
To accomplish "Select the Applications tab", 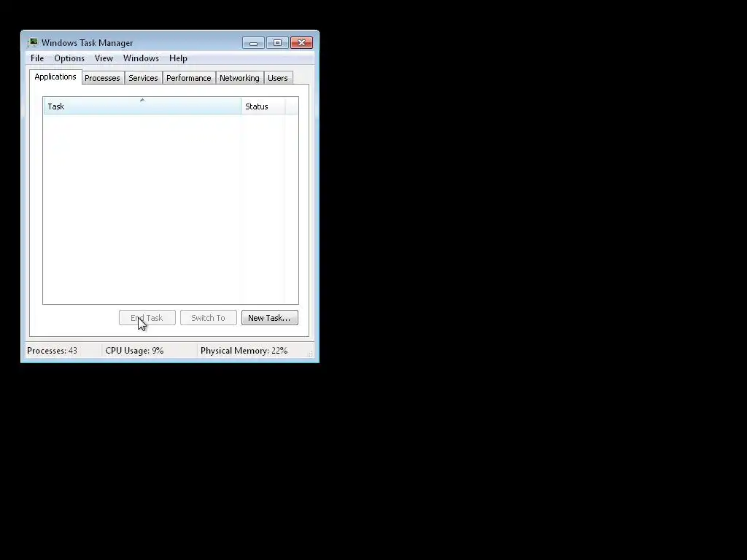I will (55, 77).
